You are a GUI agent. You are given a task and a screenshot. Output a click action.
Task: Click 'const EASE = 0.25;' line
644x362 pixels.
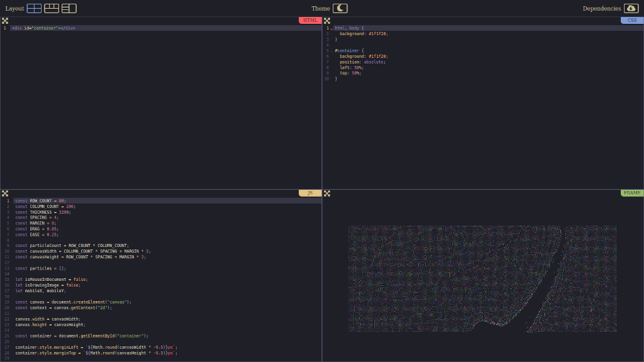click(x=37, y=235)
